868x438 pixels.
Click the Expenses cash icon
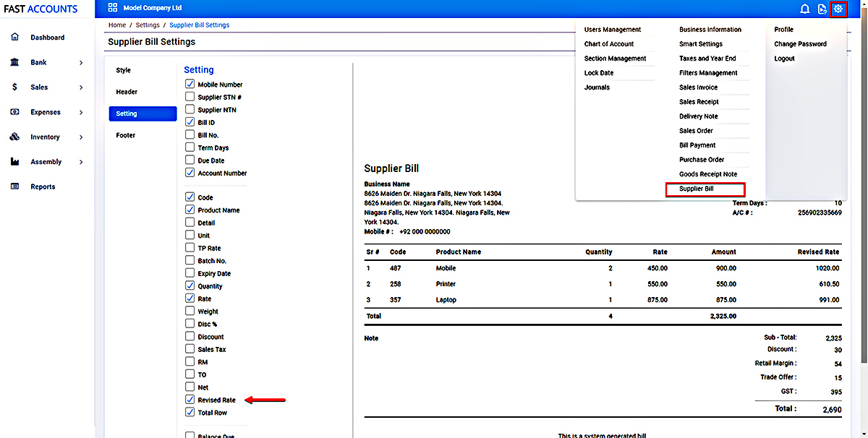pyautogui.click(x=15, y=112)
